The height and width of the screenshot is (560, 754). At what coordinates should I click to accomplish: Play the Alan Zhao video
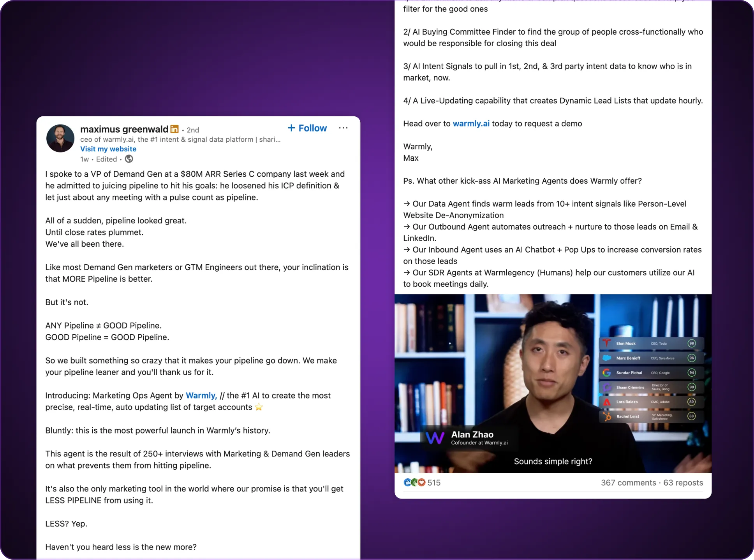553,383
